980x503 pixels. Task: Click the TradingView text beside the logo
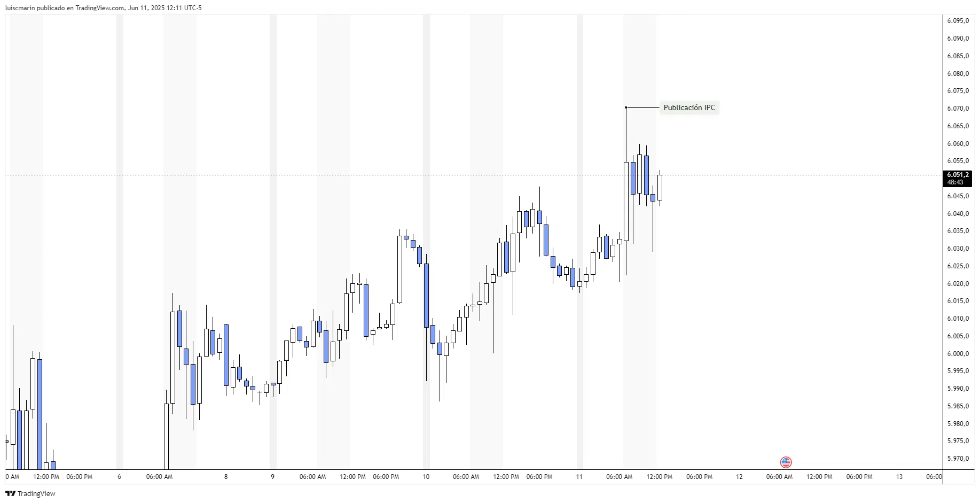pos(36,493)
